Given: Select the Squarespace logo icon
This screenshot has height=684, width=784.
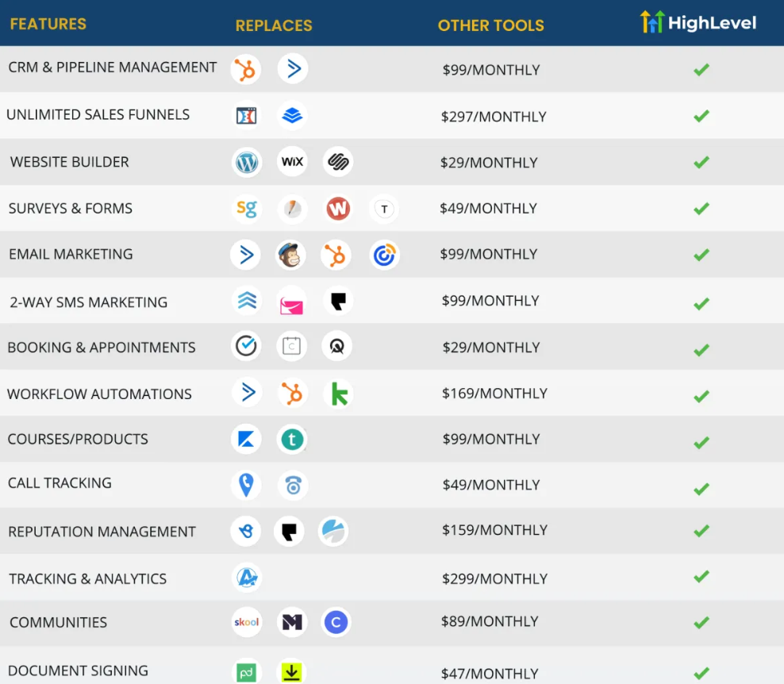Looking at the screenshot, I should pyautogui.click(x=338, y=162).
